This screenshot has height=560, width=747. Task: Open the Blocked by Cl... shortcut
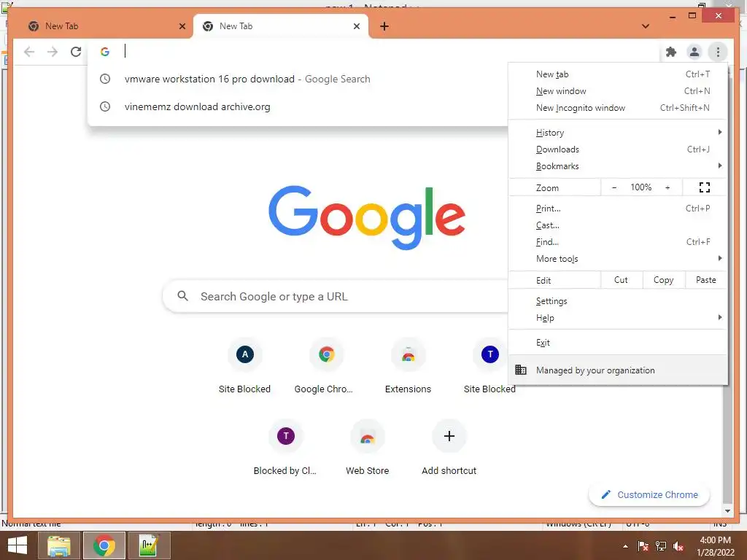(285, 448)
